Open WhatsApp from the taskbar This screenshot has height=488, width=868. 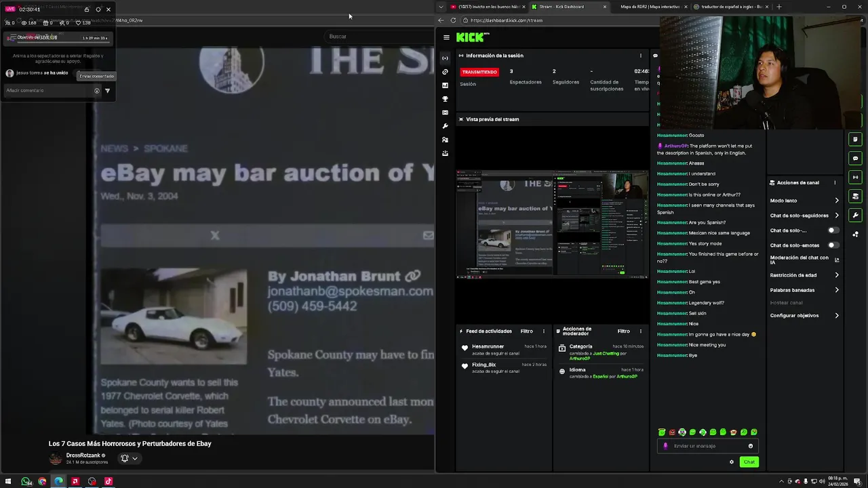click(x=26, y=481)
